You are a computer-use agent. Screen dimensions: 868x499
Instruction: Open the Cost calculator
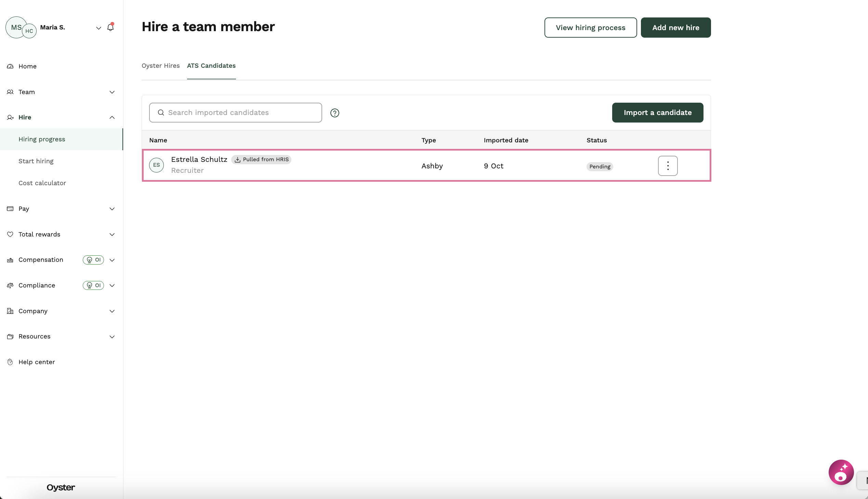coord(42,183)
